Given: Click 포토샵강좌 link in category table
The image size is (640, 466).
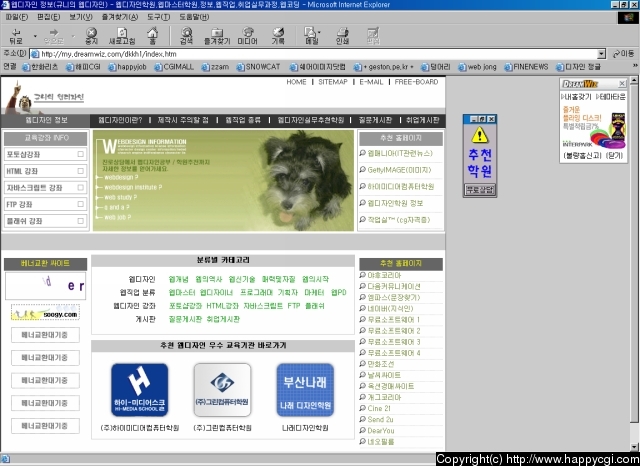Looking at the screenshot, I should point(185,306).
